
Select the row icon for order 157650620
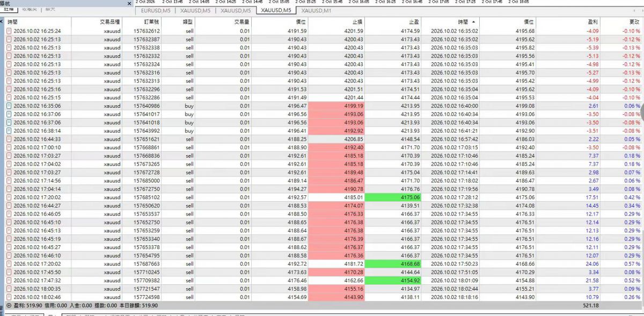tap(9, 205)
